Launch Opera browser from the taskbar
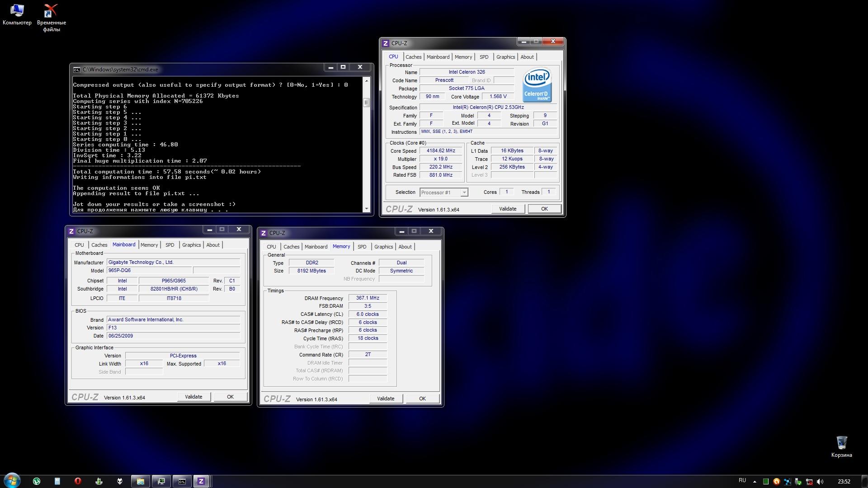 tap(78, 481)
